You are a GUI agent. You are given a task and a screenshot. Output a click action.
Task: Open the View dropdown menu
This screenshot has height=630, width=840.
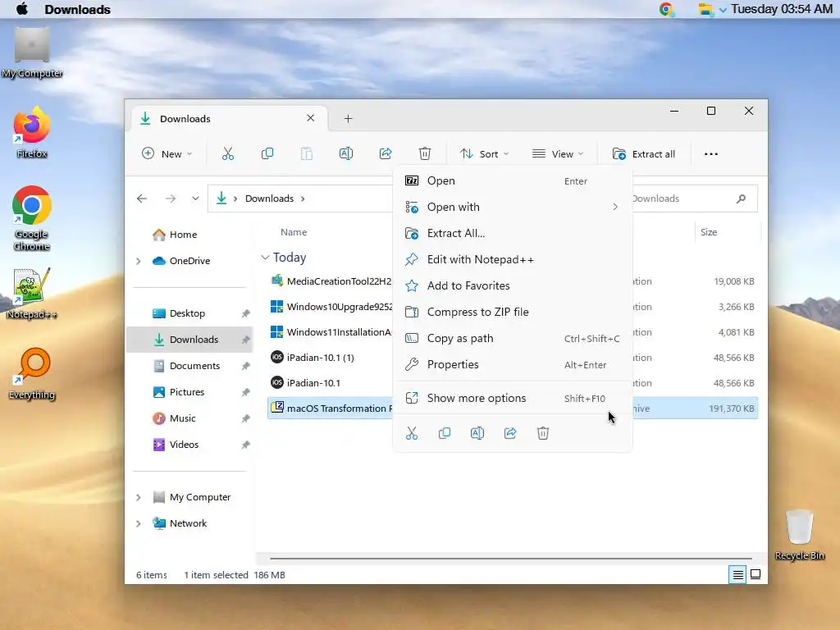pyautogui.click(x=558, y=153)
